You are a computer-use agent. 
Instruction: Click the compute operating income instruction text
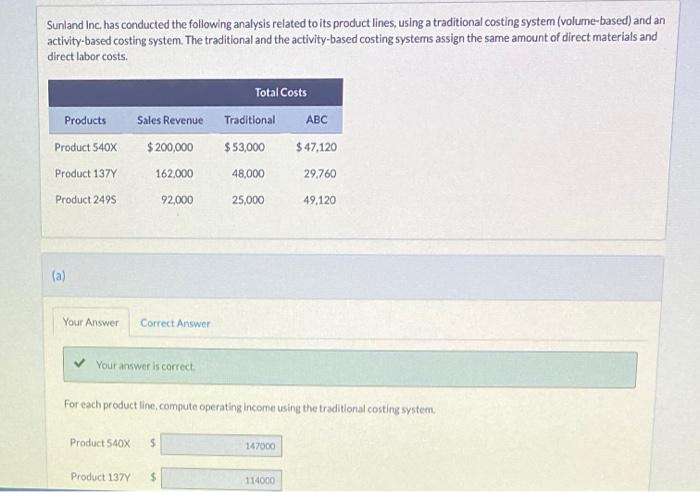coord(250,407)
